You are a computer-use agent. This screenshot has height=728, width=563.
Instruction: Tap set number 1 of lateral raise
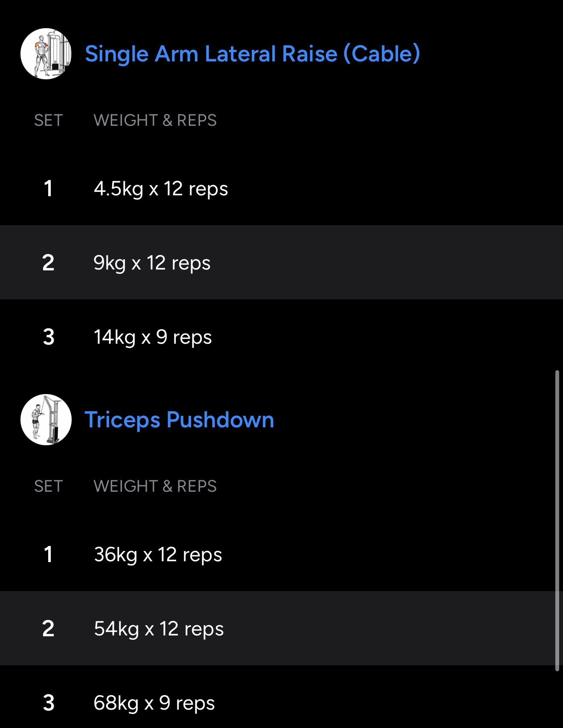point(48,189)
